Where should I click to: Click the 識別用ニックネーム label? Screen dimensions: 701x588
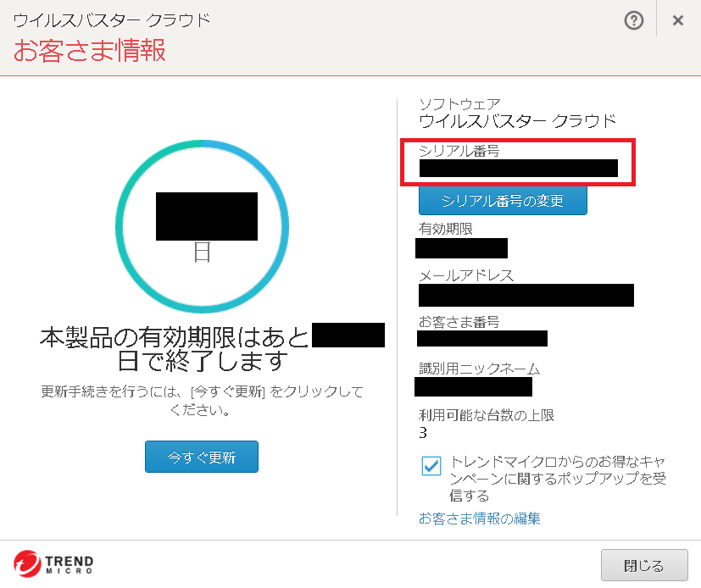(x=479, y=369)
